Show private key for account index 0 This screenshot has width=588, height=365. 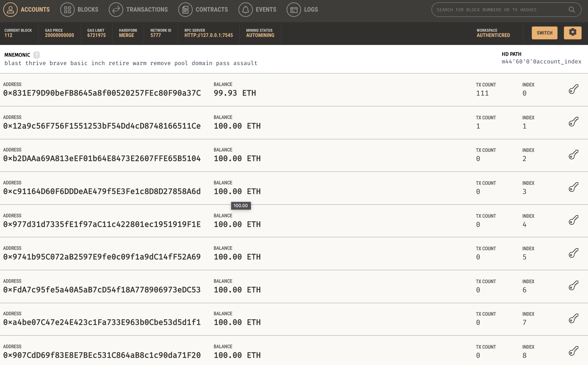click(573, 89)
